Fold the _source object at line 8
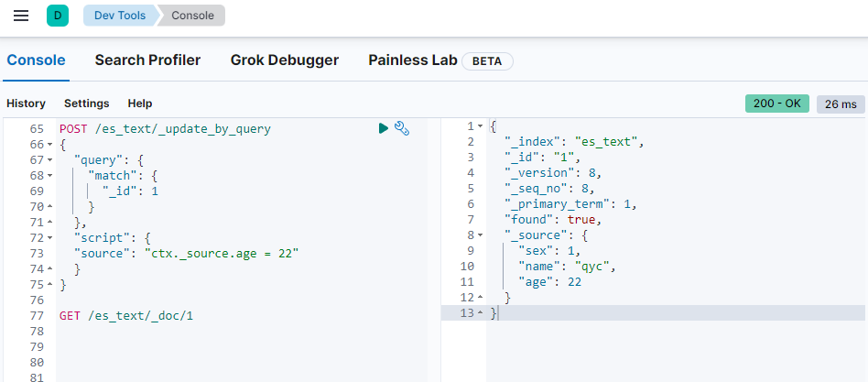 [482, 235]
